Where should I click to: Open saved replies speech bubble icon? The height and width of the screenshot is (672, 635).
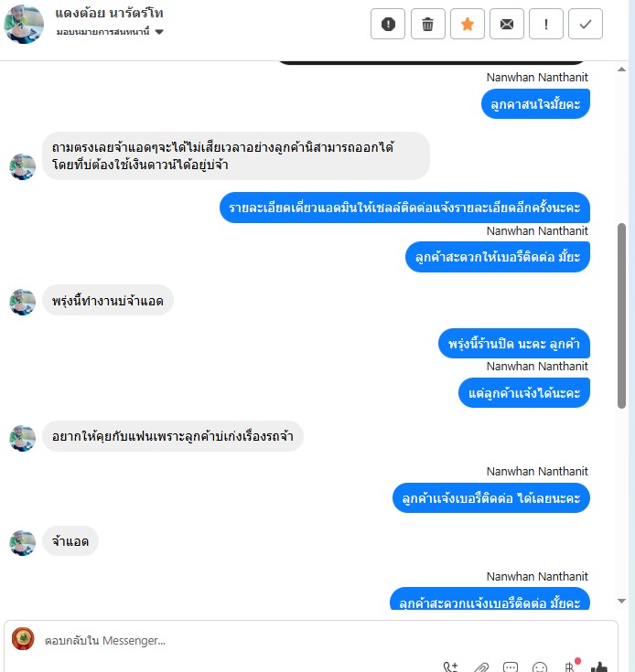pyautogui.click(x=511, y=667)
